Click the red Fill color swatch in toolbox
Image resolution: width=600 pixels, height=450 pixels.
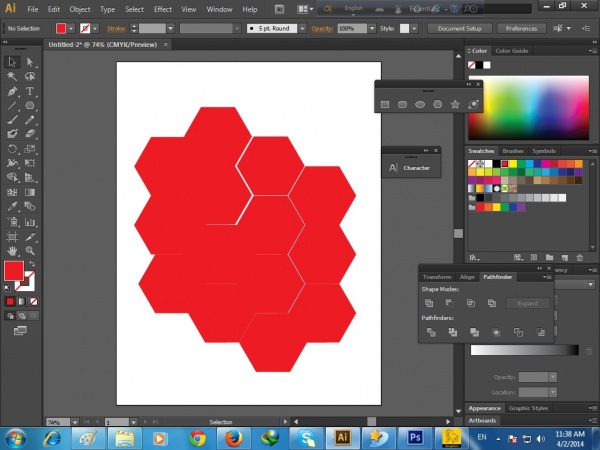13,271
